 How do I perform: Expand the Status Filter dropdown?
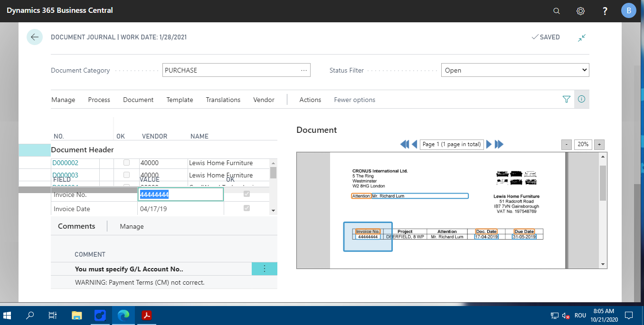point(583,70)
